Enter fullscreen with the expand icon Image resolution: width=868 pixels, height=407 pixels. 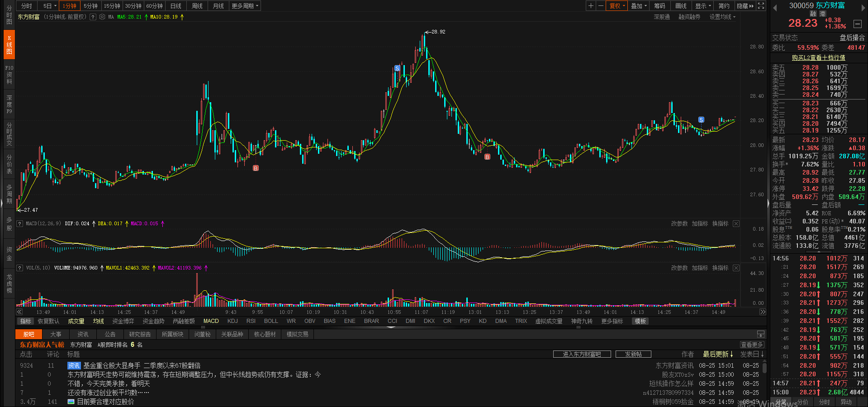761,6
